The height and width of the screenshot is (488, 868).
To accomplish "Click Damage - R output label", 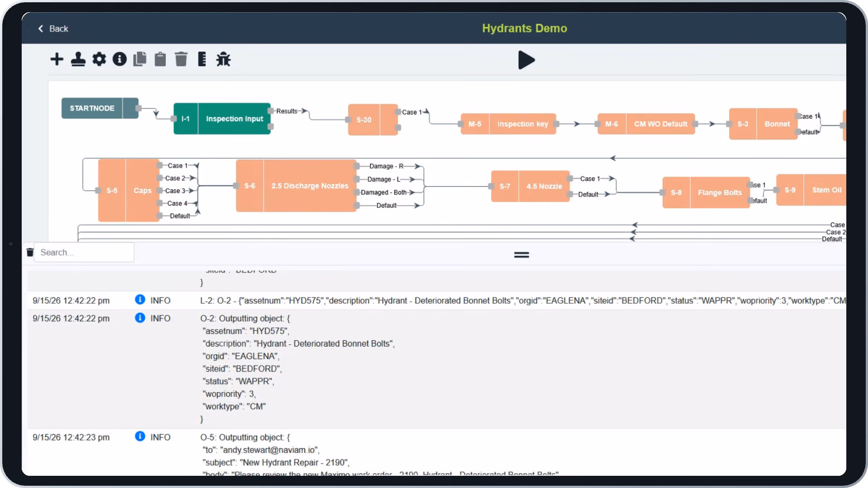I will (386, 166).
